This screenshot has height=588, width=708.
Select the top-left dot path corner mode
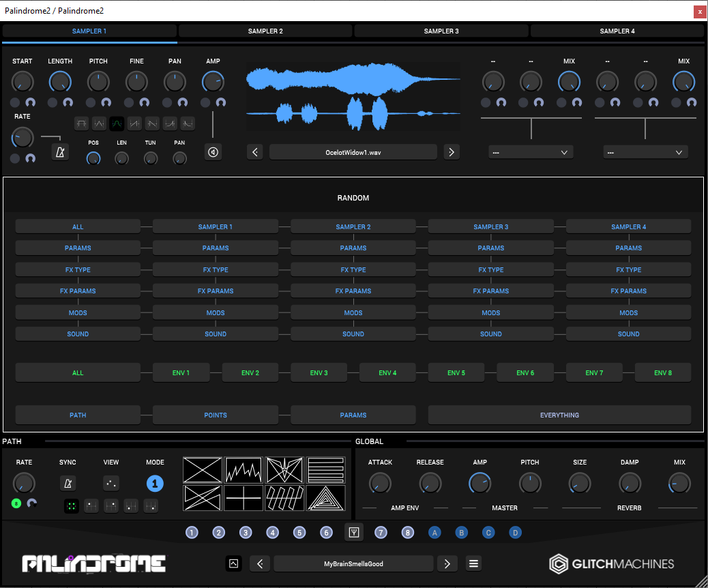(x=91, y=506)
